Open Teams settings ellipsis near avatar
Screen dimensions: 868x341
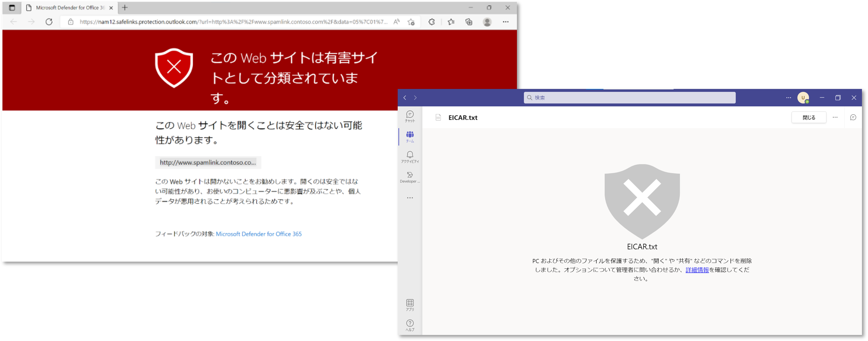[789, 97]
